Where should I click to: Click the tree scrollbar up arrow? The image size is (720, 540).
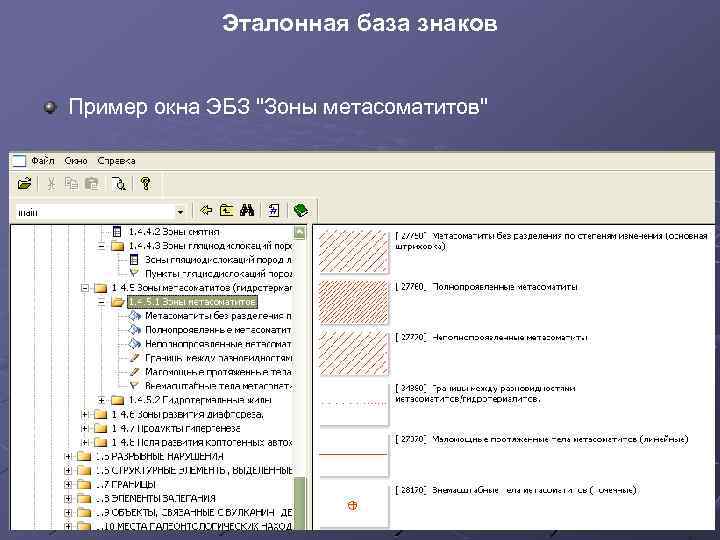(x=299, y=232)
